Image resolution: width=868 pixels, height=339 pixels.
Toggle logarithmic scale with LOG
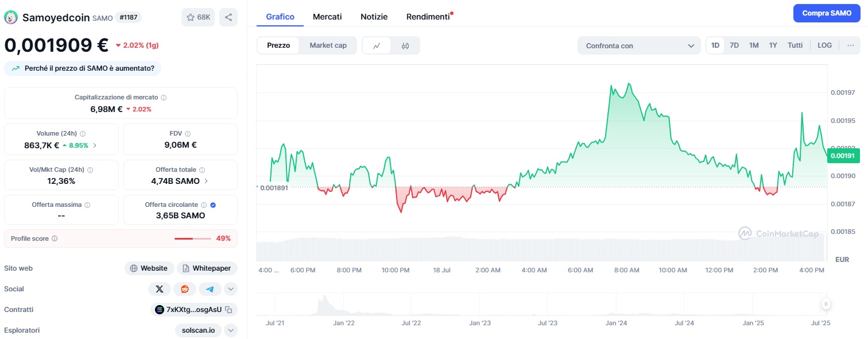coord(824,45)
